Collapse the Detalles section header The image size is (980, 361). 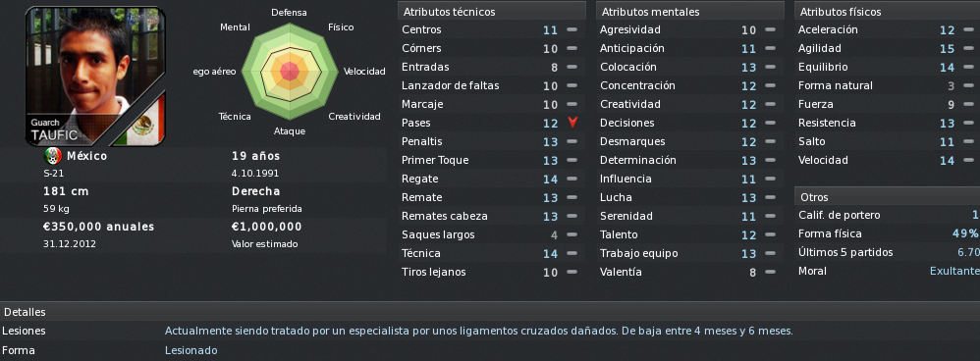coord(490,312)
